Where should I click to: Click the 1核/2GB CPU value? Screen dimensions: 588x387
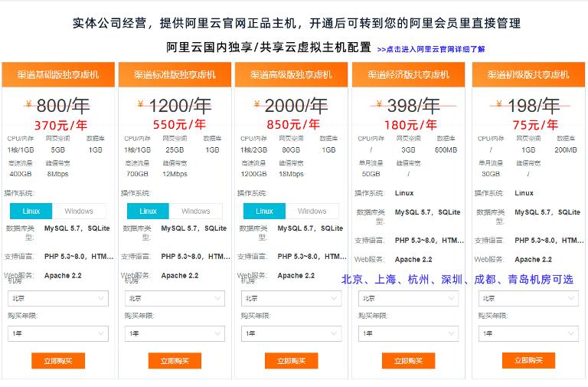pos(254,149)
